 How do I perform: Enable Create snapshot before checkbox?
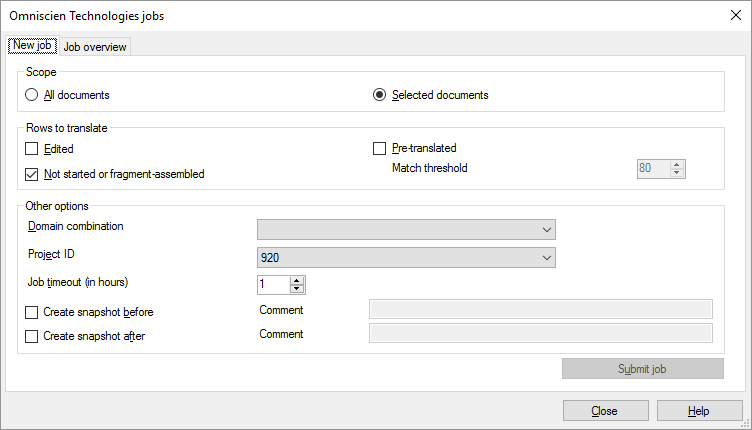pos(32,312)
